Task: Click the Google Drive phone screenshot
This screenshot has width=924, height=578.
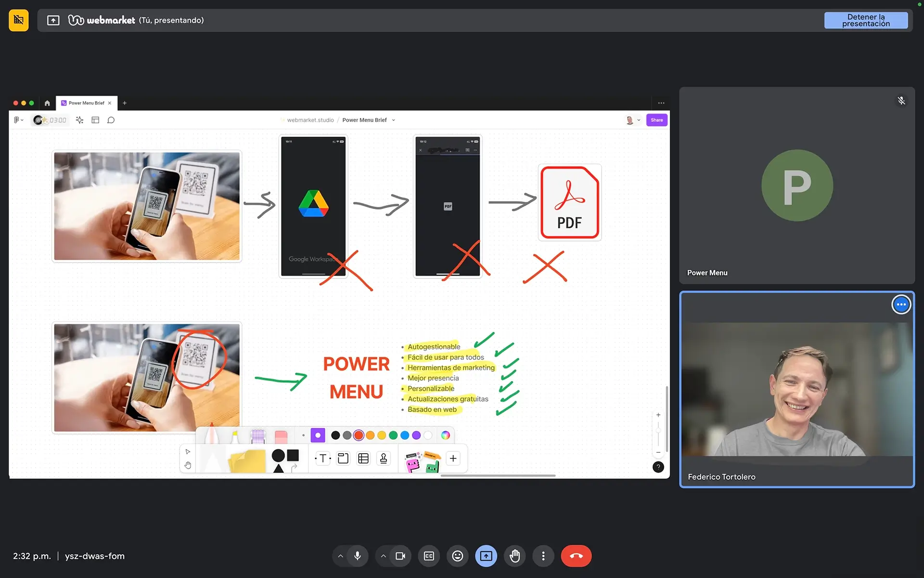Action: coord(313,206)
